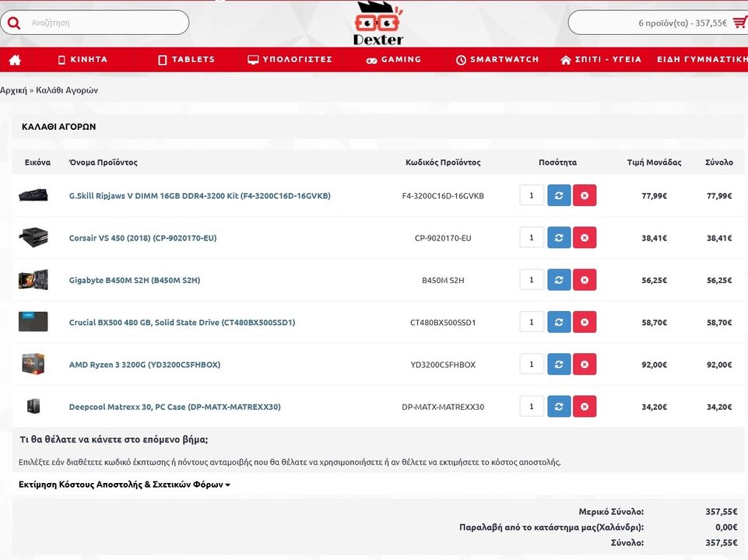Click Corsair VS 450 thumbnail
This screenshot has height=560, width=748.
click(x=33, y=237)
